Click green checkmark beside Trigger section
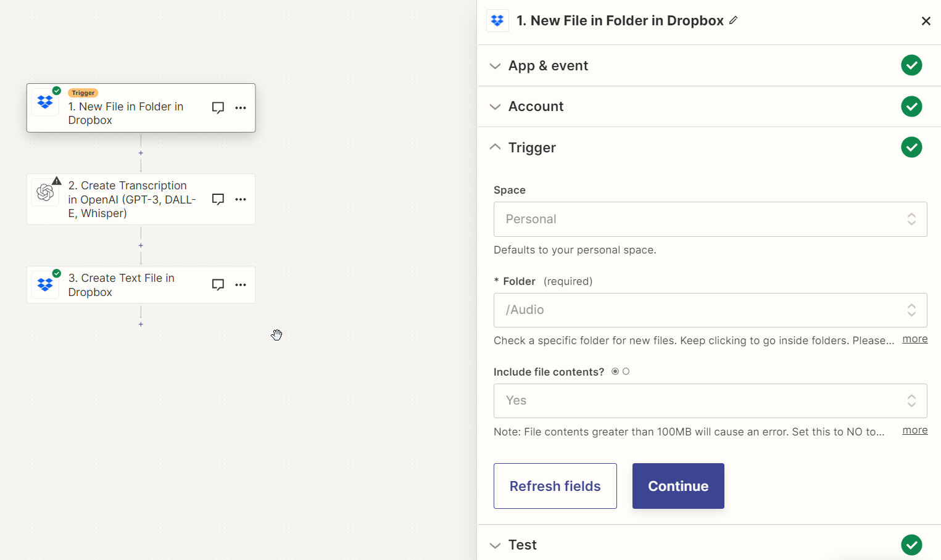Screen dimensions: 941x560 coord(911,147)
